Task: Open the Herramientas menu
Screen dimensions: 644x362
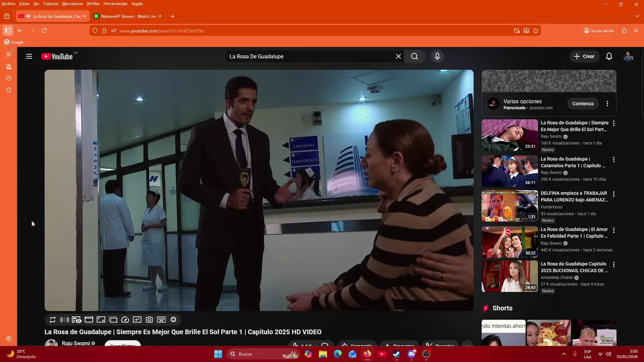Action: [x=115, y=4]
